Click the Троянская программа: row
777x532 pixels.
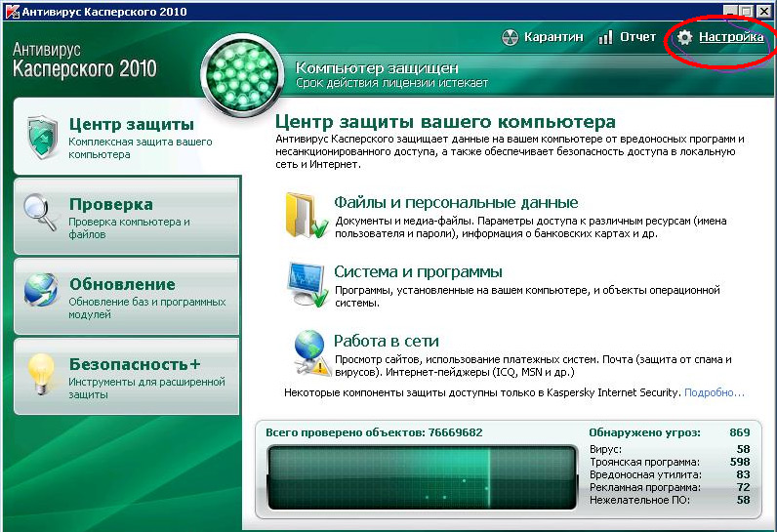(x=670, y=462)
